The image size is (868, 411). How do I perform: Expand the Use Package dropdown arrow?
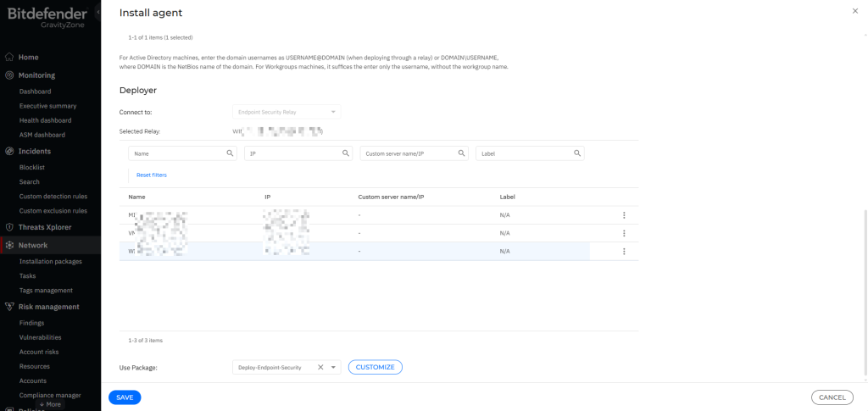334,367
